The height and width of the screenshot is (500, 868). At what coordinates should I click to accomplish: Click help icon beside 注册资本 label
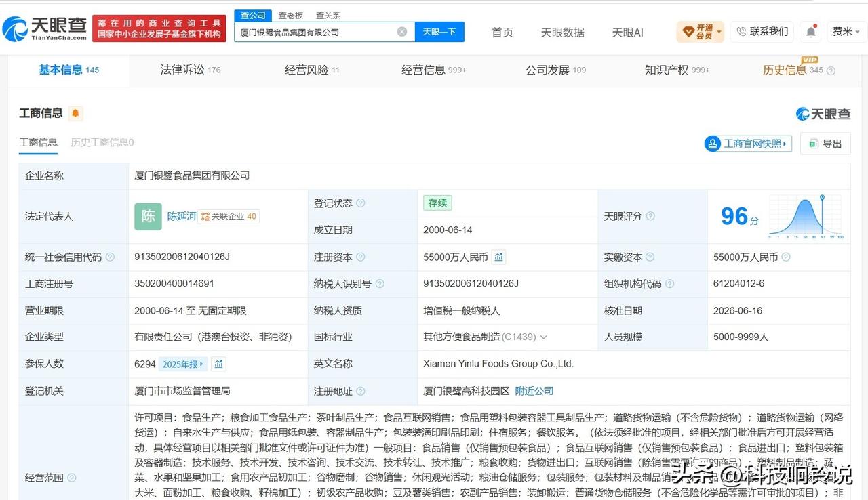point(361,257)
